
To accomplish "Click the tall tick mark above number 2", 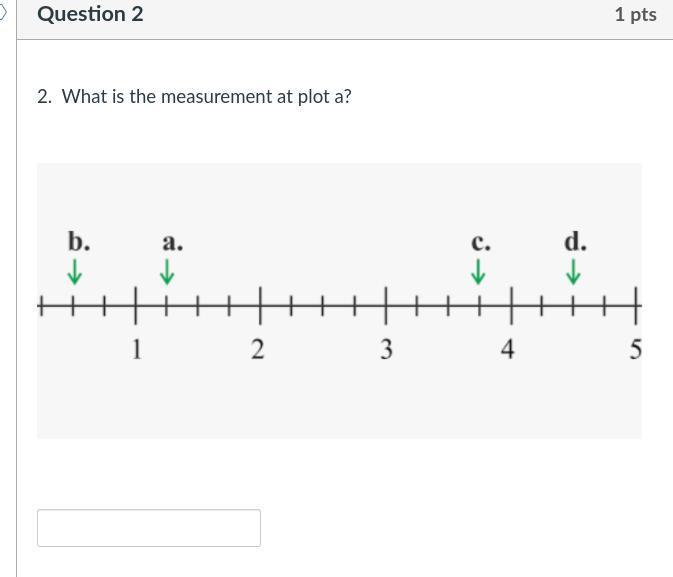I will 261,304.
